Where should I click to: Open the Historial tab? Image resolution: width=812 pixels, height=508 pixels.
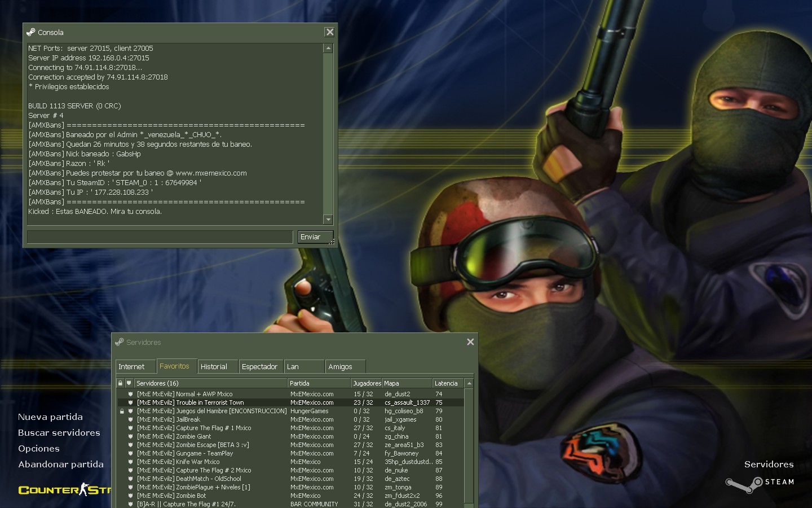(218, 366)
